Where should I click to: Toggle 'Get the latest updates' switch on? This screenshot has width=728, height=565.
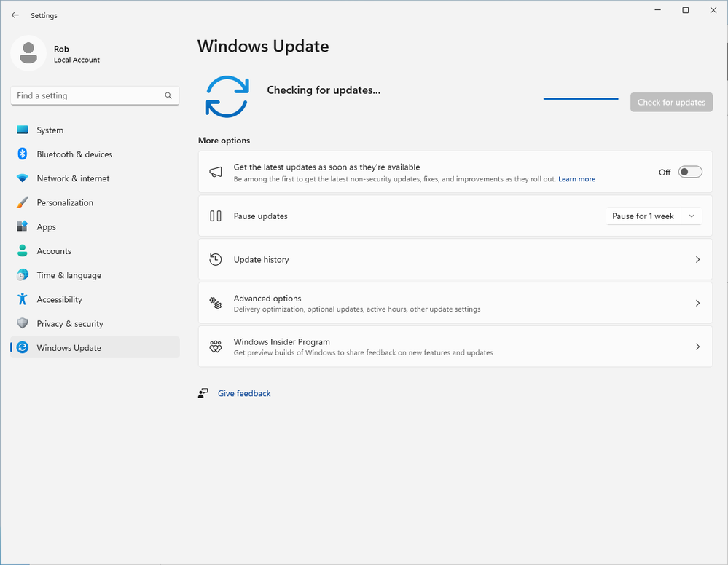click(690, 172)
